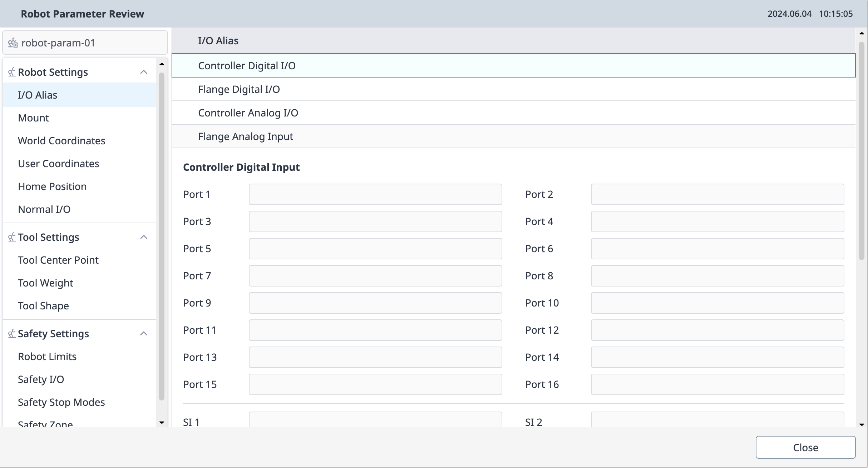Click Tool Settings robot-arm icon
This screenshot has height=468, width=868.
point(12,237)
